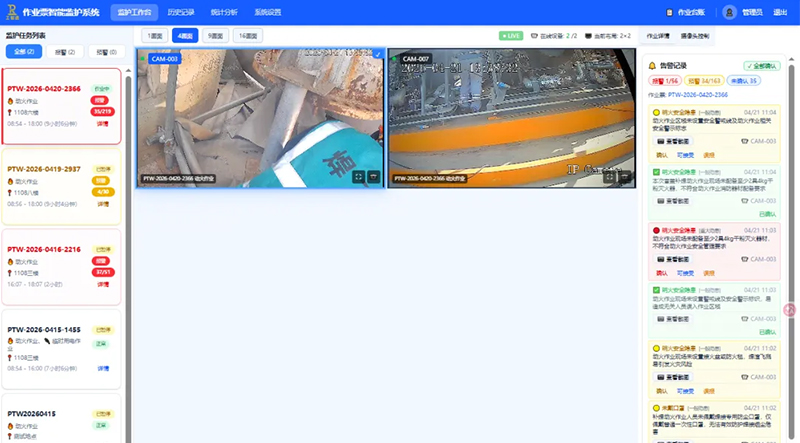Open the 统计分析 menu tab
Image resolution: width=800 pixels, height=443 pixels.
[x=225, y=12]
